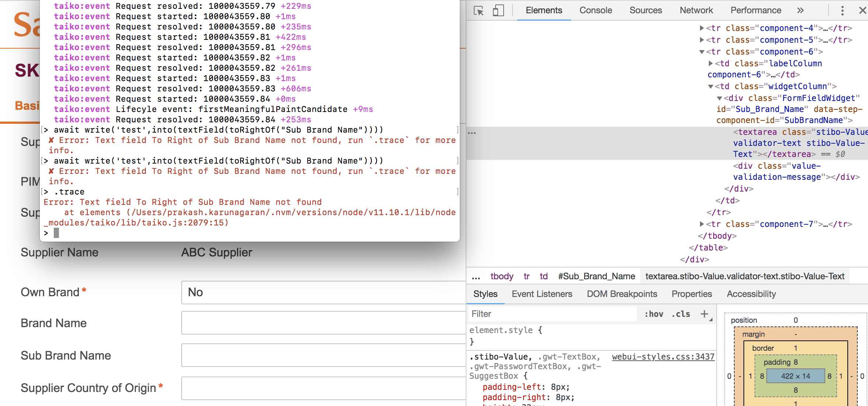
Task: Switch to the Event Listeners tab
Action: pos(542,294)
